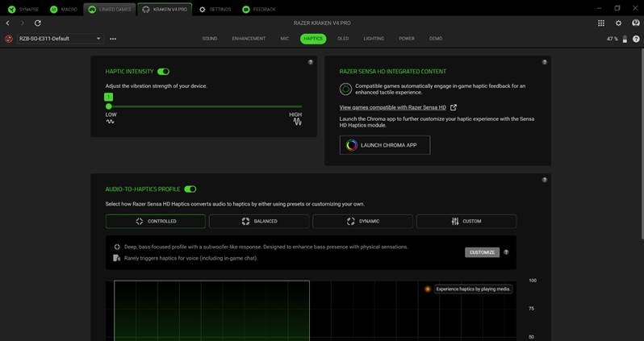The image size is (644, 341).
Task: Click the forward navigation arrow
Action: click(x=23, y=23)
